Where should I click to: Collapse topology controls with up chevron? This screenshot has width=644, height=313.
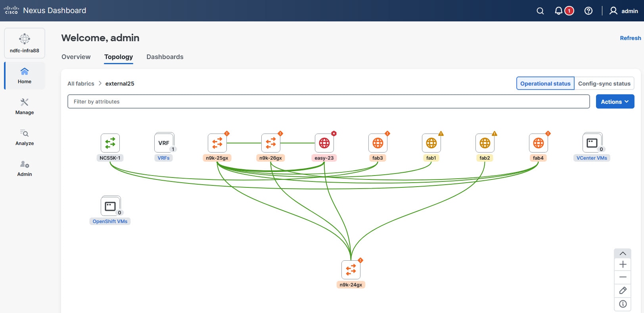623,254
